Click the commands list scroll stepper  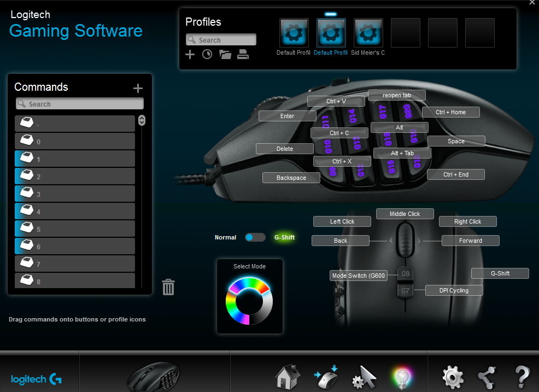coord(142,120)
